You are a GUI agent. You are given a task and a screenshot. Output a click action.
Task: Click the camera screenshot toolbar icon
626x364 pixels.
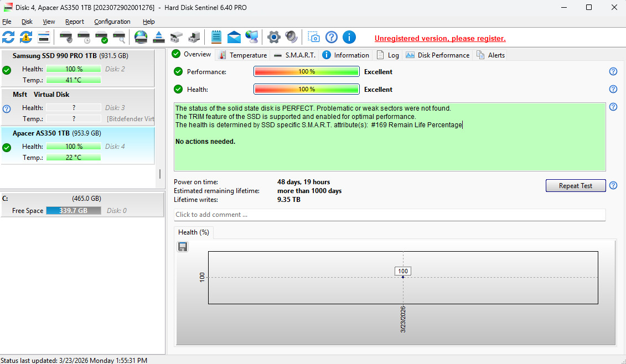314,37
